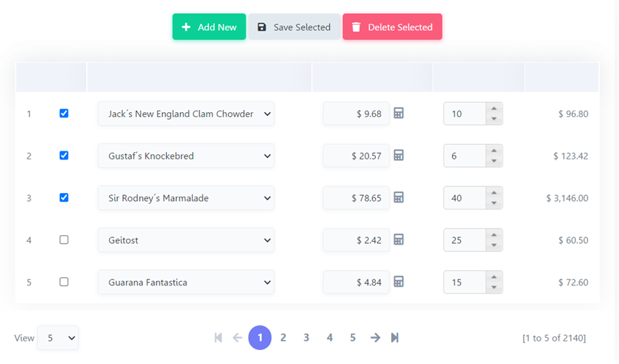Image resolution: width=619 pixels, height=364 pixels.
Task: Uncheck the Jack's New England Clam Chowder row
Action: pyautogui.click(x=64, y=114)
